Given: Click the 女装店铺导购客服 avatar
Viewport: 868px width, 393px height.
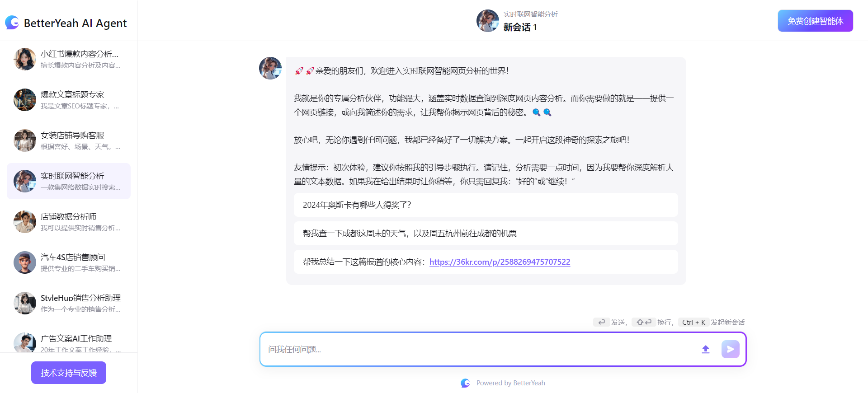Looking at the screenshot, I should coord(25,140).
